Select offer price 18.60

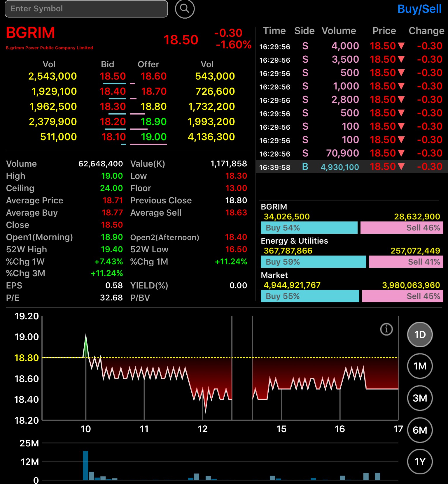tap(153, 76)
